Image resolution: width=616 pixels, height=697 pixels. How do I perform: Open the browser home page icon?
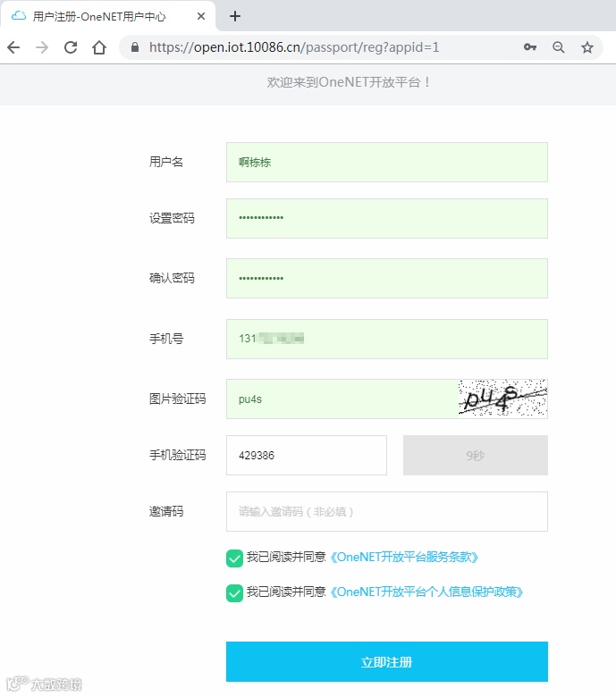coord(99,47)
